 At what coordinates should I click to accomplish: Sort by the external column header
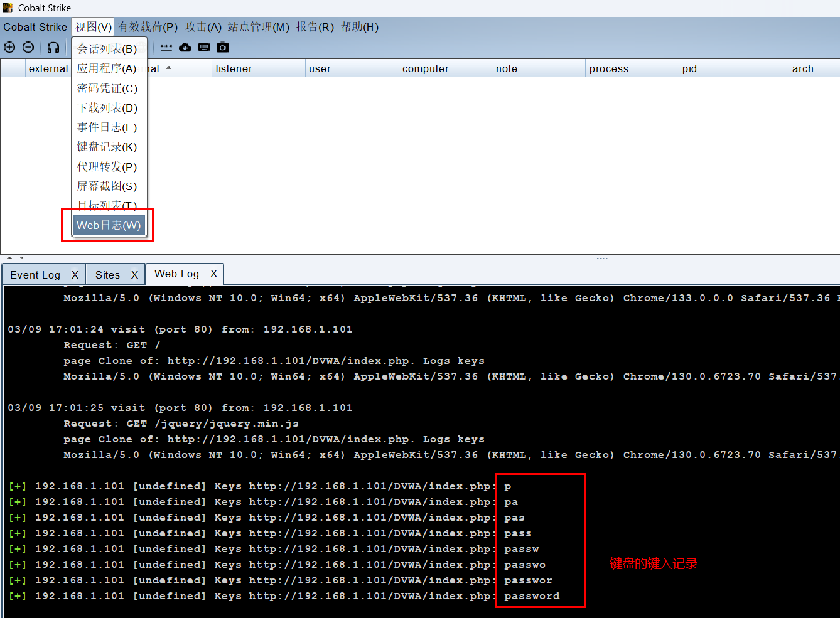point(48,68)
